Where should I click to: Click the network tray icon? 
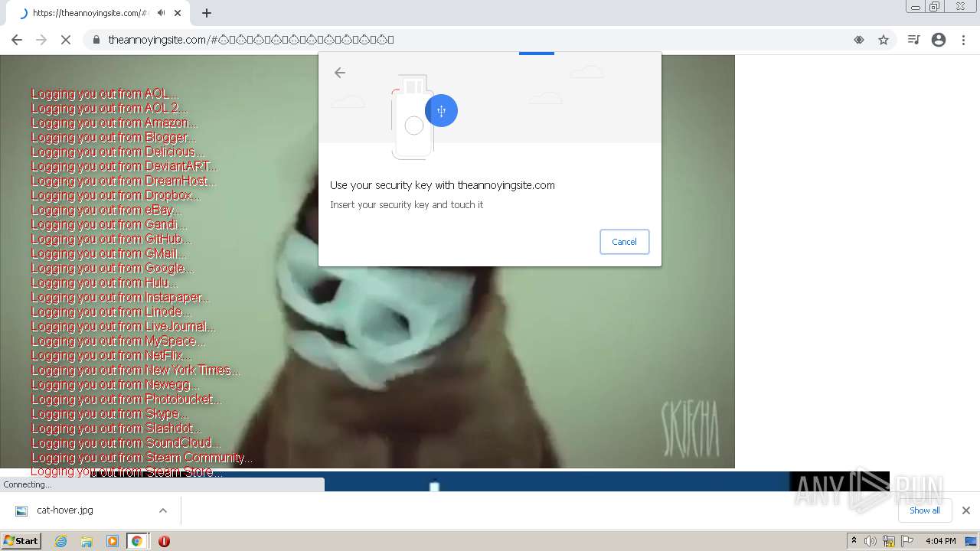pos(889,541)
